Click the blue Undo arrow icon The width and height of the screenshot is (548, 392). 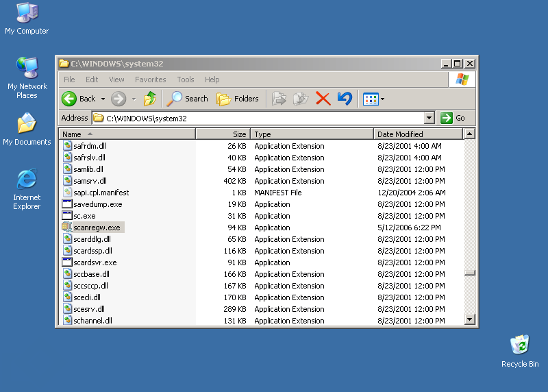[345, 99]
